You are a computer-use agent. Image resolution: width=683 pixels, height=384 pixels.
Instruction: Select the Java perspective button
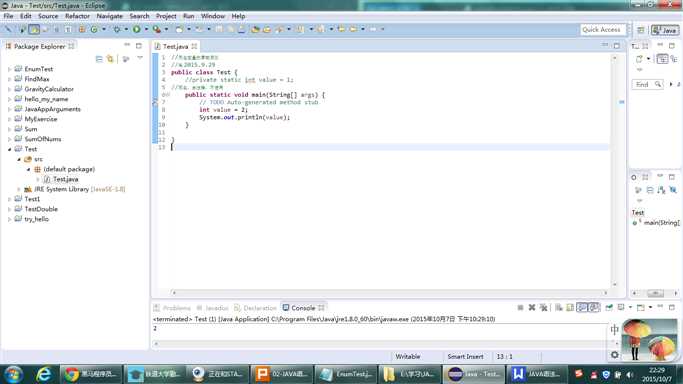pyautogui.click(x=665, y=30)
